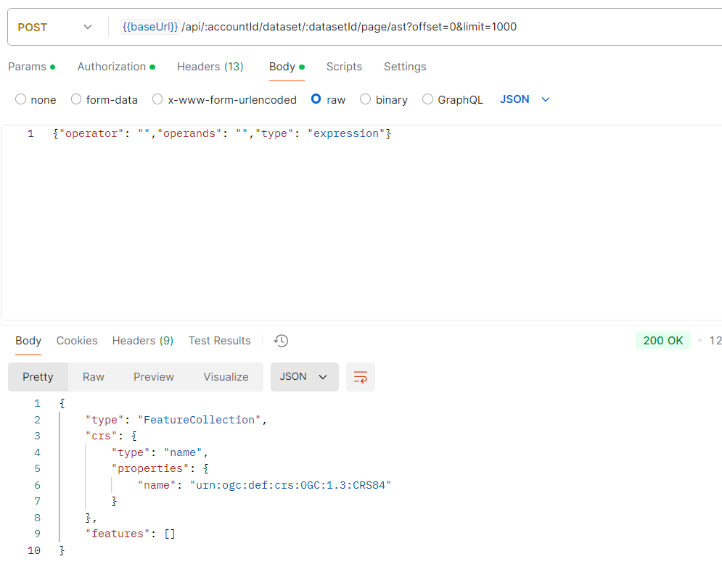Switch to request Headers (13) tab
This screenshot has width=722, height=588.
210,67
